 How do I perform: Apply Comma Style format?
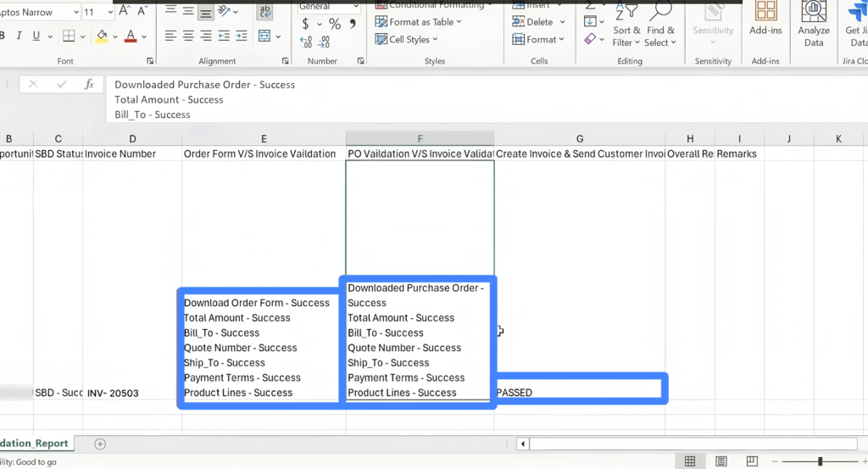[353, 24]
